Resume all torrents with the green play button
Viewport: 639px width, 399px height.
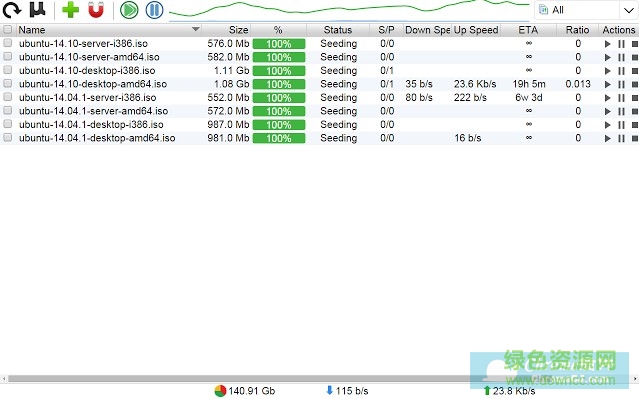[129, 10]
